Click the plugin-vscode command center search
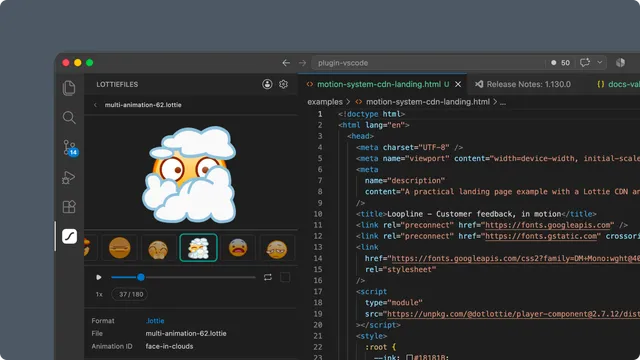Image resolution: width=640 pixels, height=360 pixels. pos(428,63)
